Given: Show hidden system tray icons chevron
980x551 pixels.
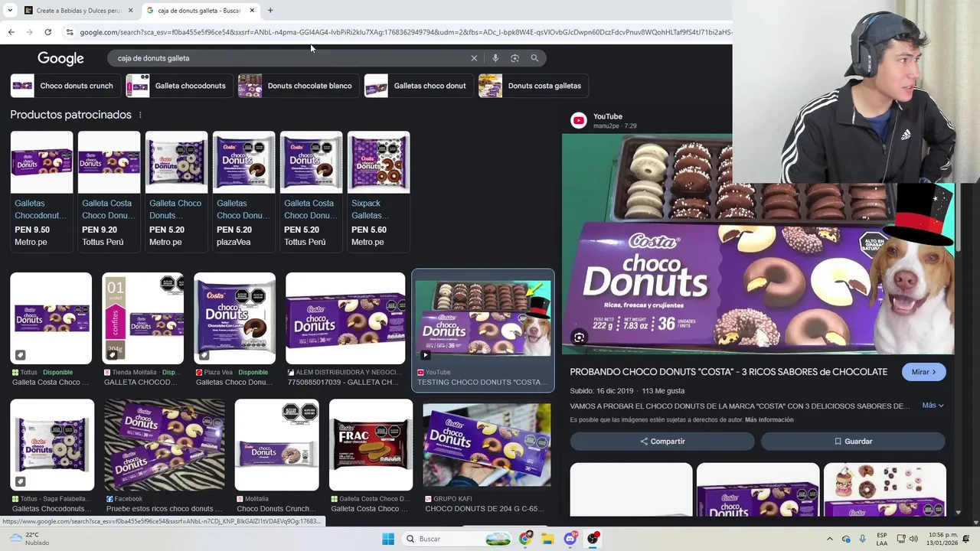Looking at the screenshot, I should (830, 539).
